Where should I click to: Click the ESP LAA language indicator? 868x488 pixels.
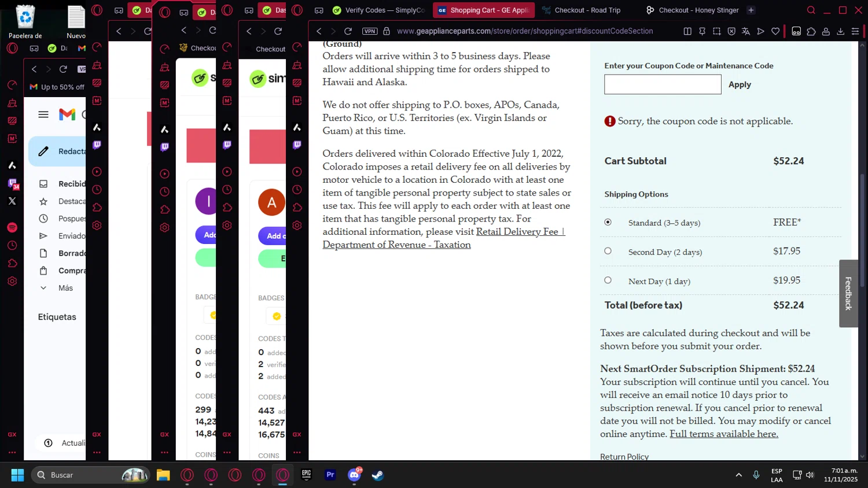click(x=777, y=475)
